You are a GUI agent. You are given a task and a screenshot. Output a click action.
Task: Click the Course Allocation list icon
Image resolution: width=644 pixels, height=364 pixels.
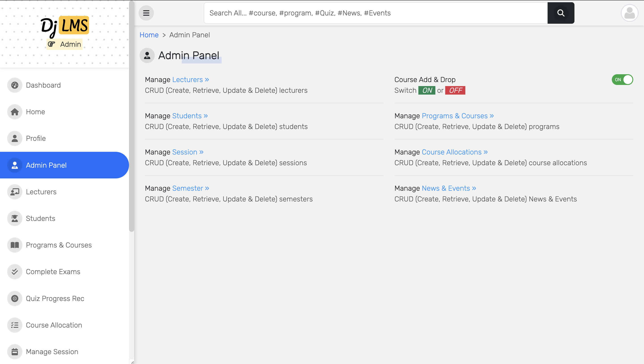pos(15,325)
